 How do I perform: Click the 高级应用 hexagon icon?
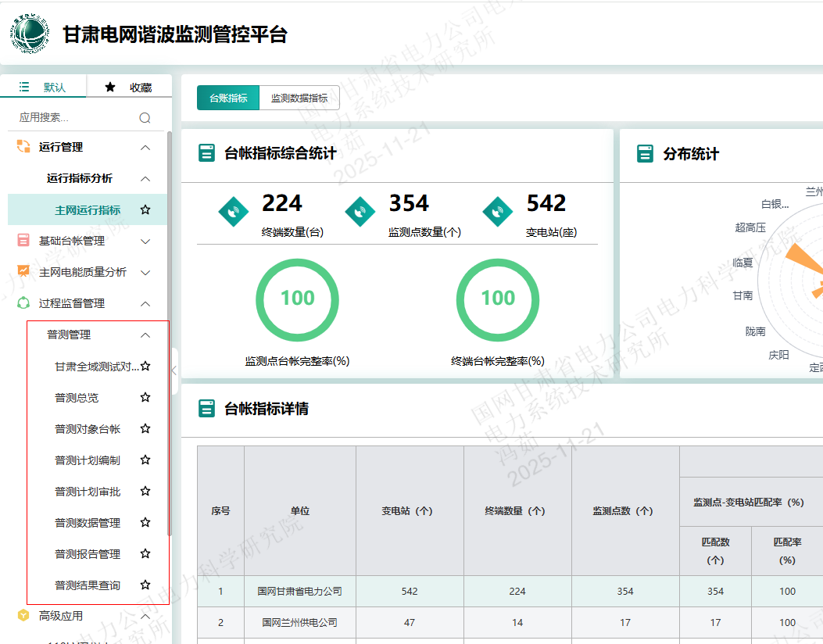(23, 616)
